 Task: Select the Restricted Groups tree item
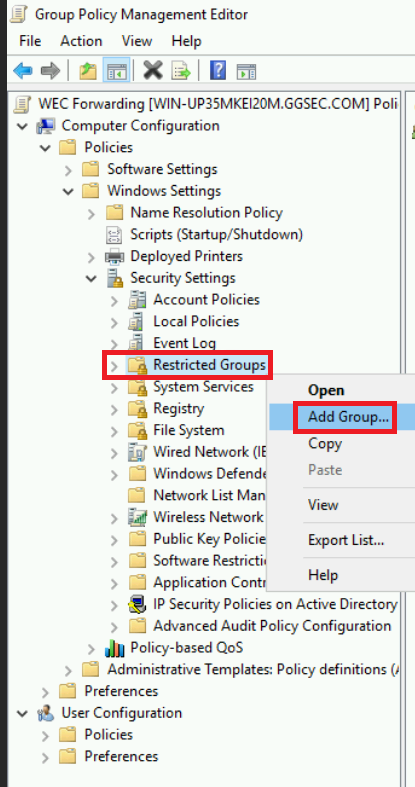[209, 365]
